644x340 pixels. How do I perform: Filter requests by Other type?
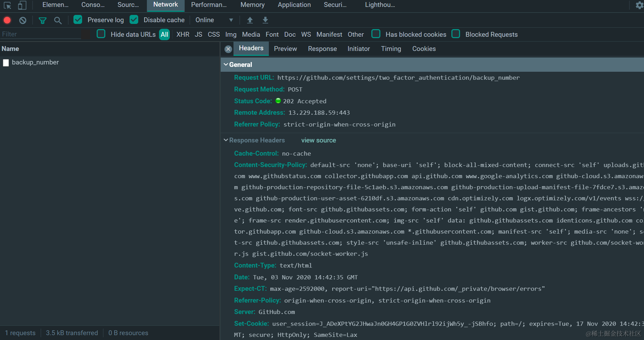pos(356,35)
